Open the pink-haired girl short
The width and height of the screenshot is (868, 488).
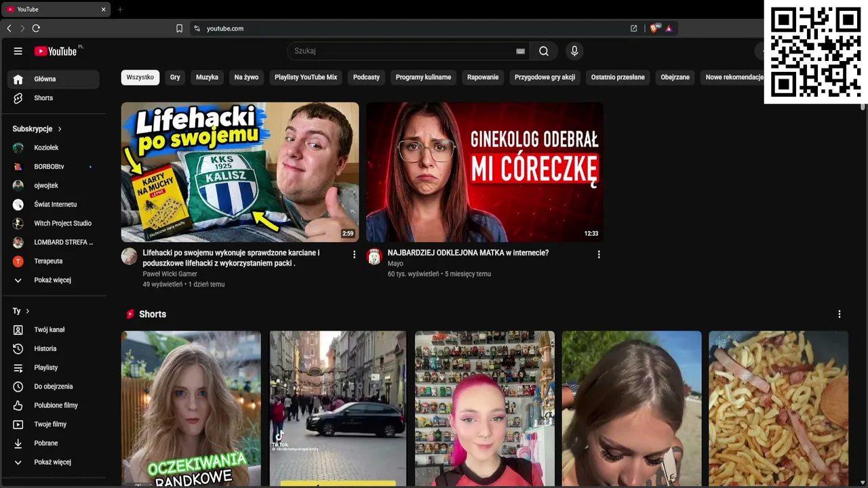(485, 409)
